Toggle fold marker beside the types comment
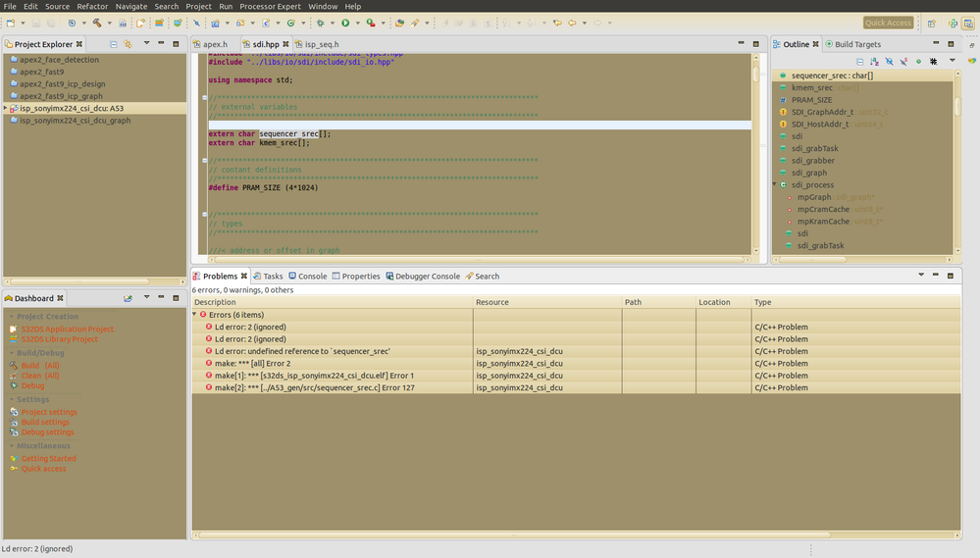The width and height of the screenshot is (980, 558). point(204,214)
